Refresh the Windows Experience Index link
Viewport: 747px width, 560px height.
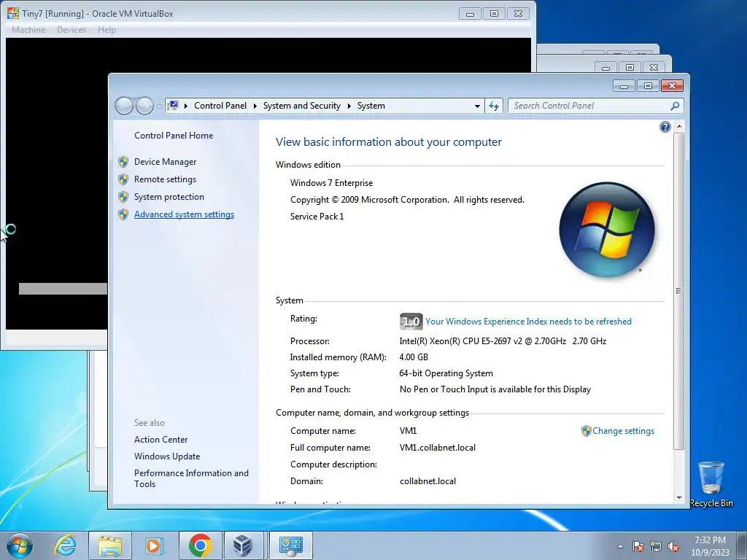pyautogui.click(x=528, y=322)
